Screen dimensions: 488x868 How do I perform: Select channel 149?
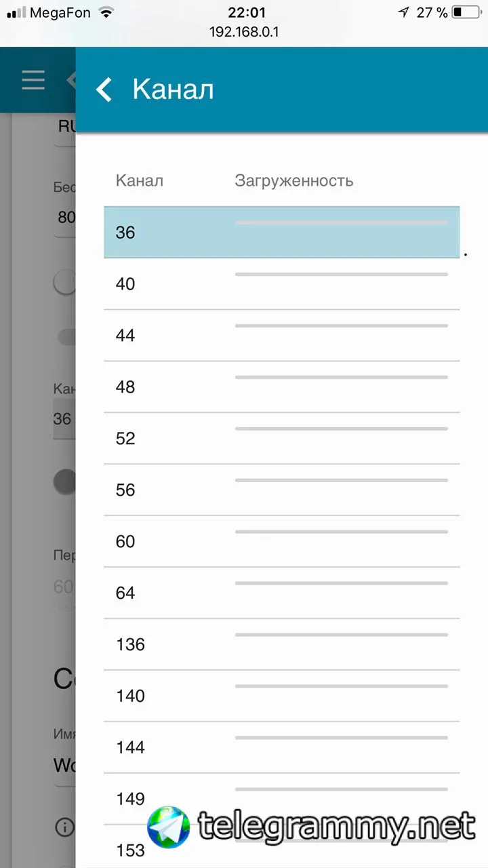[281, 799]
